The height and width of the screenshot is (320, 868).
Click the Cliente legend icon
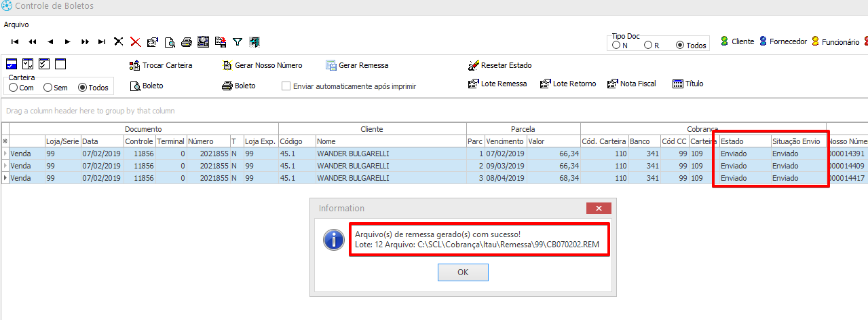tap(724, 41)
